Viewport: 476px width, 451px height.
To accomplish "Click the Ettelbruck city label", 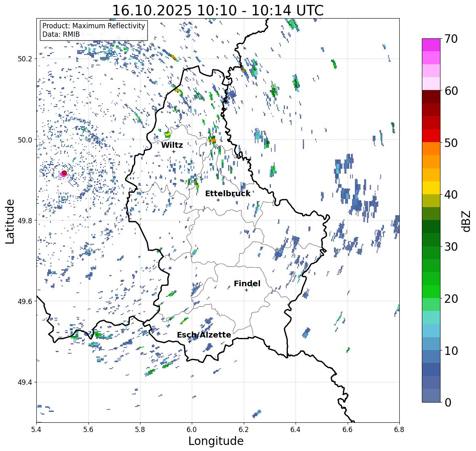I will pos(228,193).
